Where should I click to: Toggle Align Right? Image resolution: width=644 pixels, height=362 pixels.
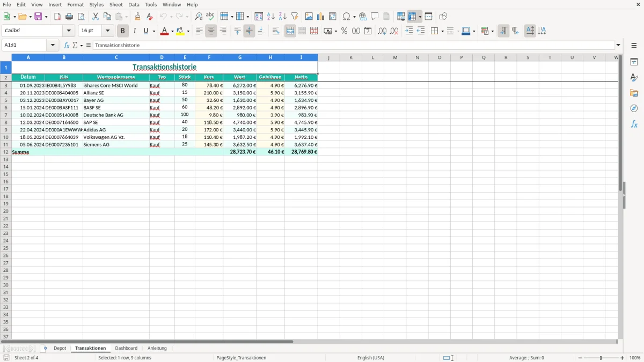click(223, 31)
